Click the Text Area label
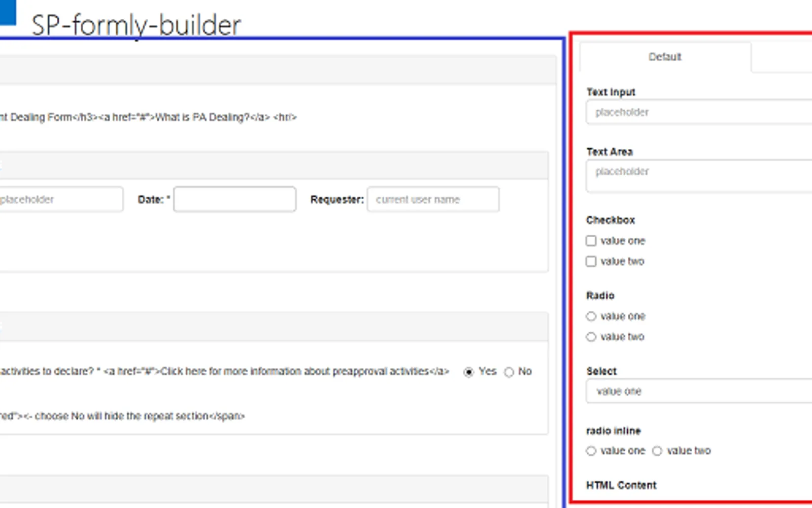This screenshot has height=508, width=812. click(610, 152)
